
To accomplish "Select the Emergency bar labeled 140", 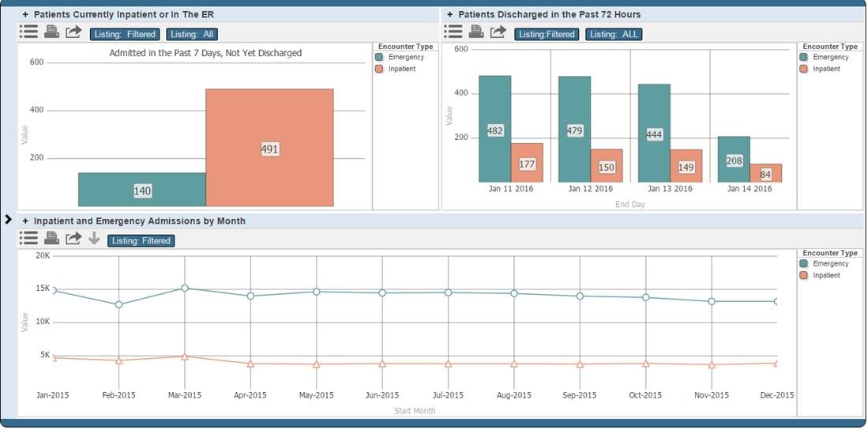I will [x=142, y=190].
